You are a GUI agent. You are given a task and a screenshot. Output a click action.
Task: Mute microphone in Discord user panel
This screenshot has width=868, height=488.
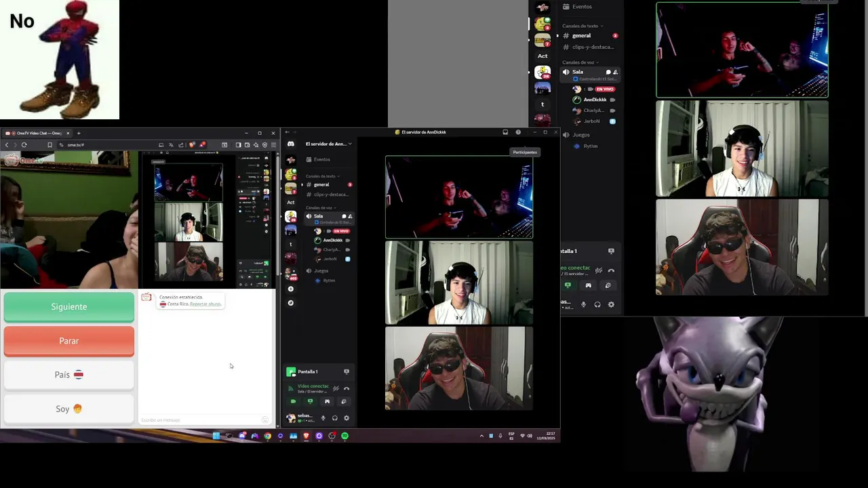(323, 418)
